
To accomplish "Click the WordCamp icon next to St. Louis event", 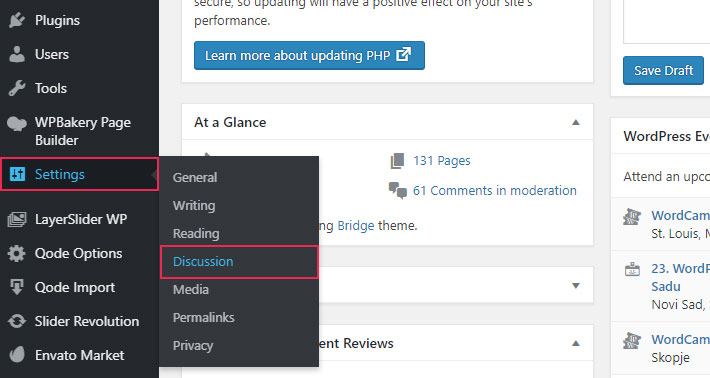I will pyautogui.click(x=632, y=216).
